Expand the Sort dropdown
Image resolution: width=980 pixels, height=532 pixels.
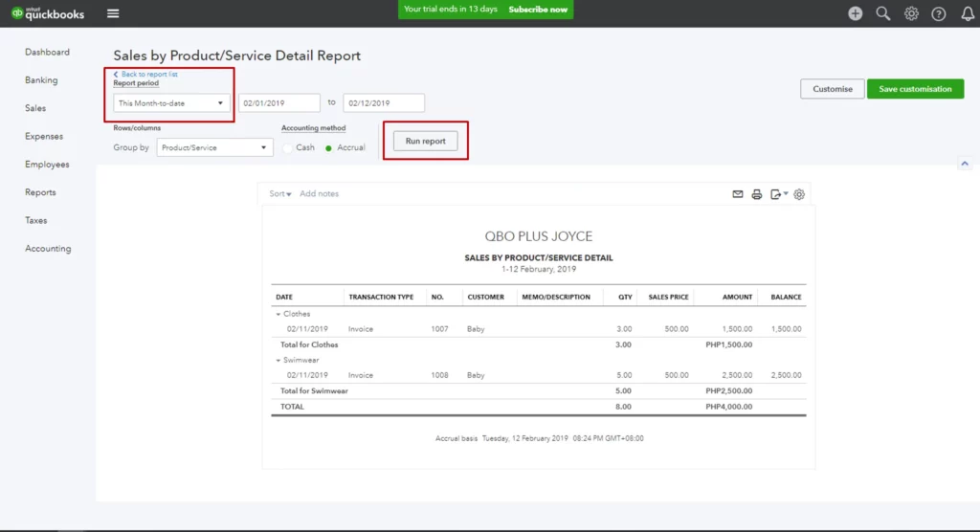279,194
